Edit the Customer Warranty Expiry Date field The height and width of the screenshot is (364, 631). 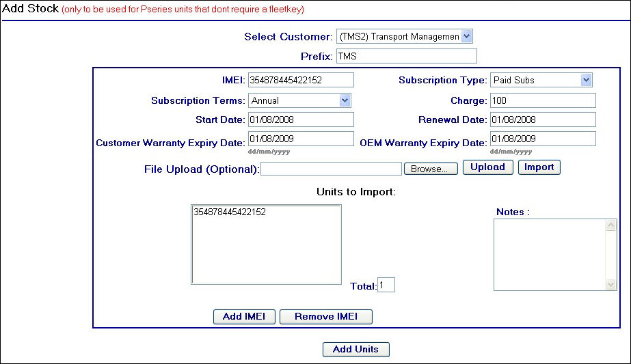pos(301,139)
